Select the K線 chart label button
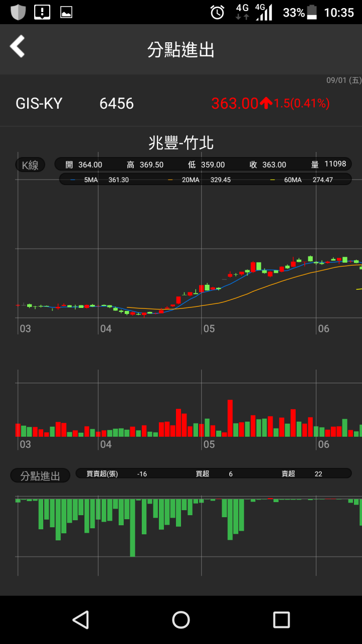The image size is (362, 644). [30, 165]
